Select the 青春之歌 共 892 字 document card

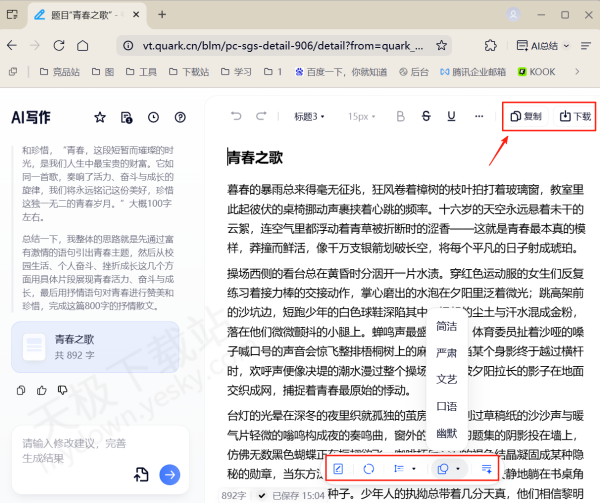[95, 347]
